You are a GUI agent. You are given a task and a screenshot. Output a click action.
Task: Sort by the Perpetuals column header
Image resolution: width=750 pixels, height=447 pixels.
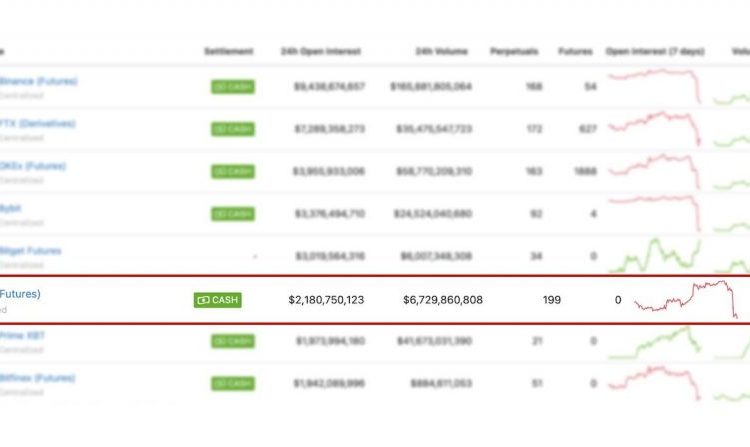click(x=514, y=51)
